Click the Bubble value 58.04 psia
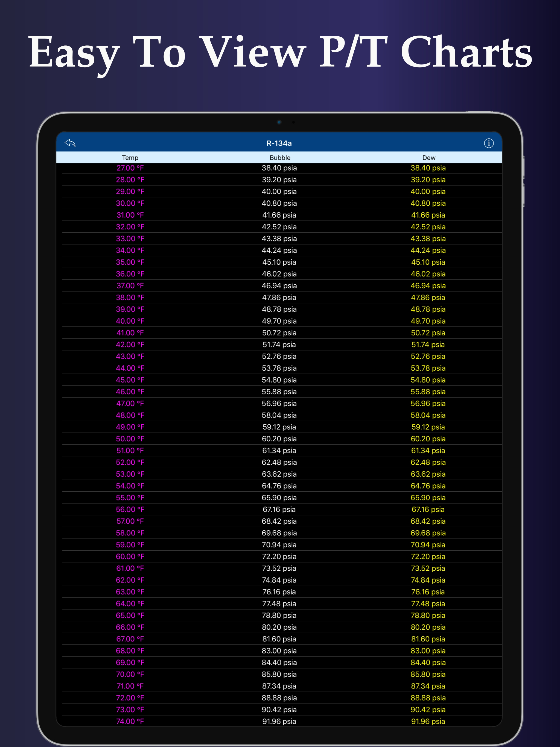Image resolution: width=560 pixels, height=747 pixels. coord(279,415)
